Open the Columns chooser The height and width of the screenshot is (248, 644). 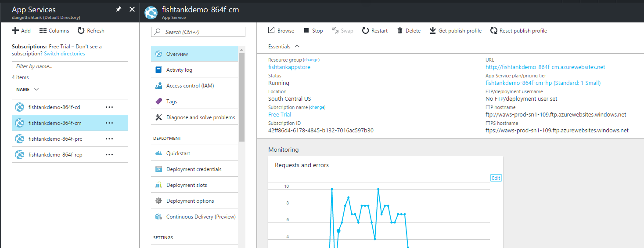point(54,30)
